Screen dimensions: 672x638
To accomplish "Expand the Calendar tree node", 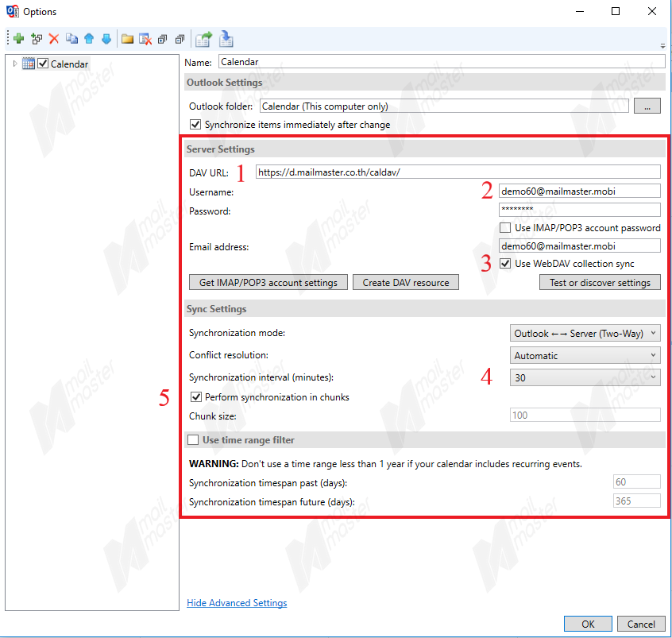I will (x=15, y=64).
